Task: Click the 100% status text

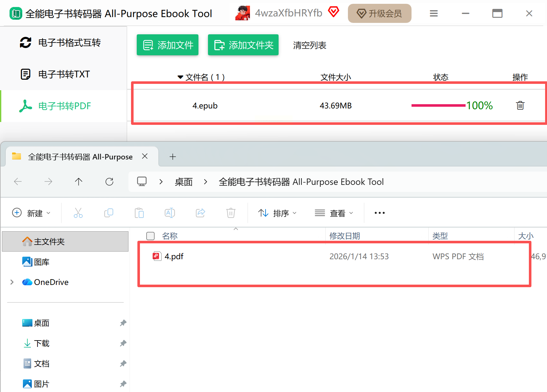Action: (479, 105)
